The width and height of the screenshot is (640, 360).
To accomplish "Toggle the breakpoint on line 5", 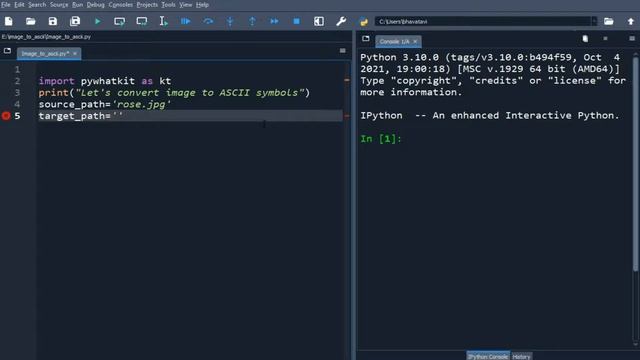I will pos(6,116).
